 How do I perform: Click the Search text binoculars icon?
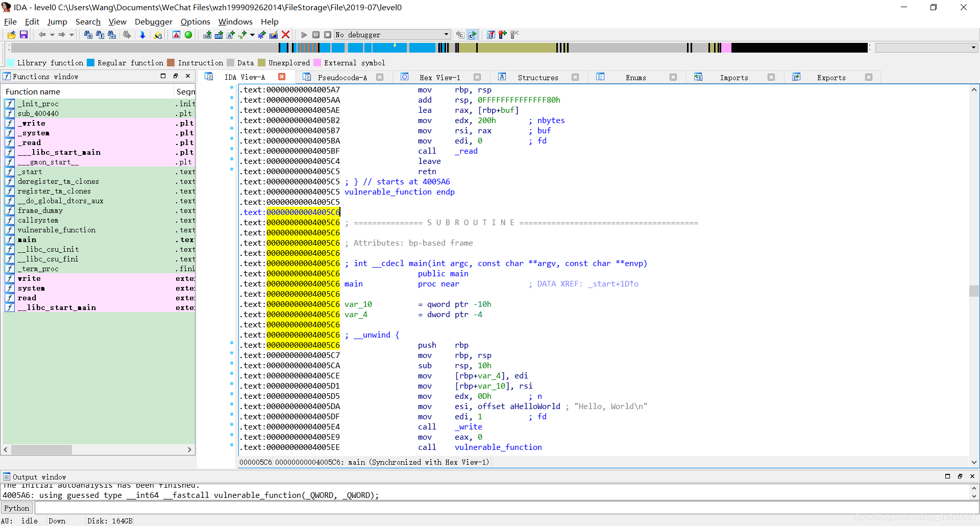(x=100, y=35)
